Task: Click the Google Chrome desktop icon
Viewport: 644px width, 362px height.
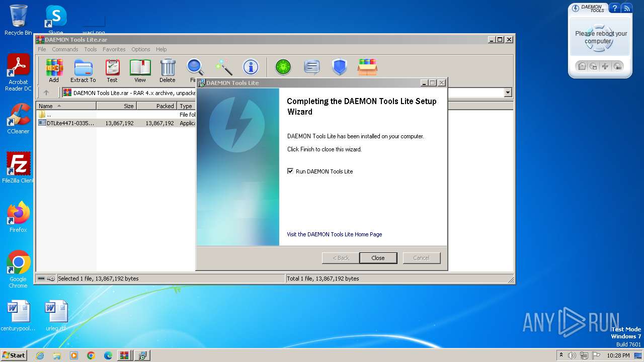Action: (18, 269)
